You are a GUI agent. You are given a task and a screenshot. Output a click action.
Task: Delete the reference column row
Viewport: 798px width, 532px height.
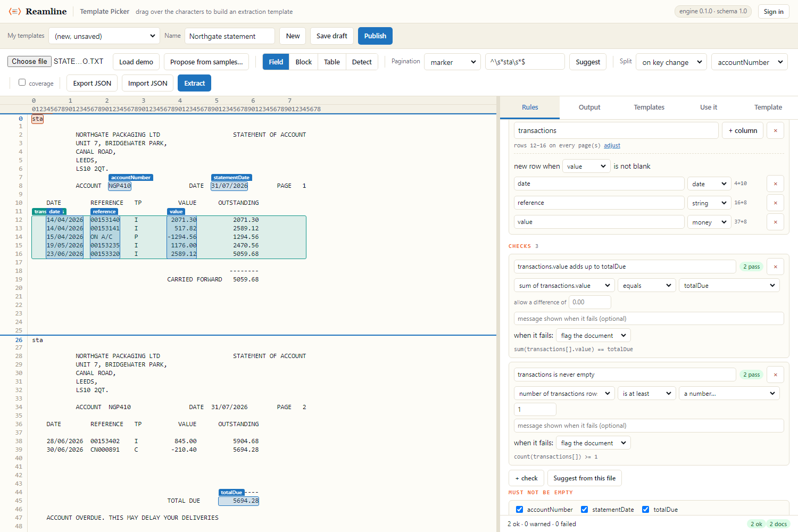tap(775, 203)
